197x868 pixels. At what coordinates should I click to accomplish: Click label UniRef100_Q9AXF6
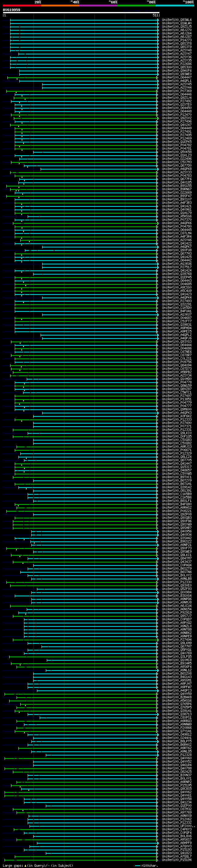pos(176,71)
